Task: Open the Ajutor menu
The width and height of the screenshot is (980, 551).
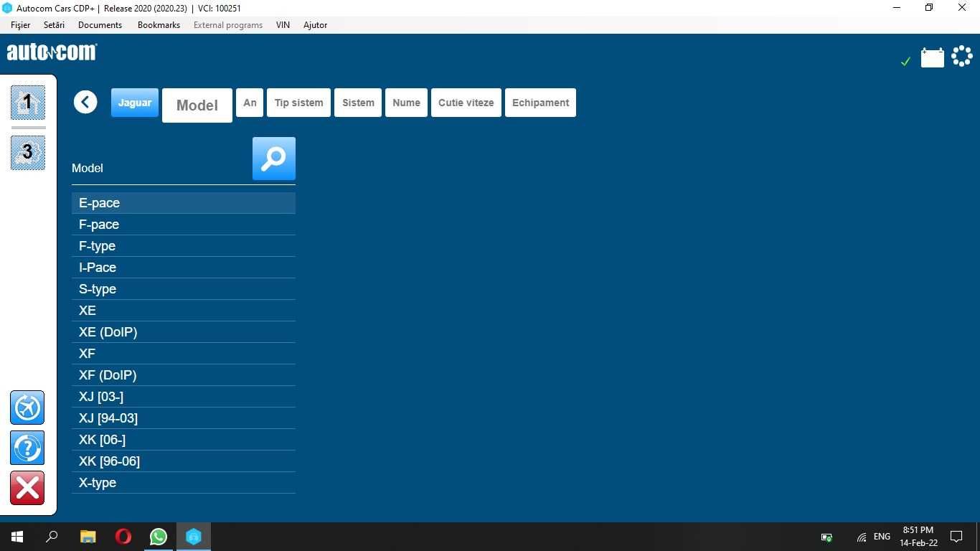Action: point(315,24)
